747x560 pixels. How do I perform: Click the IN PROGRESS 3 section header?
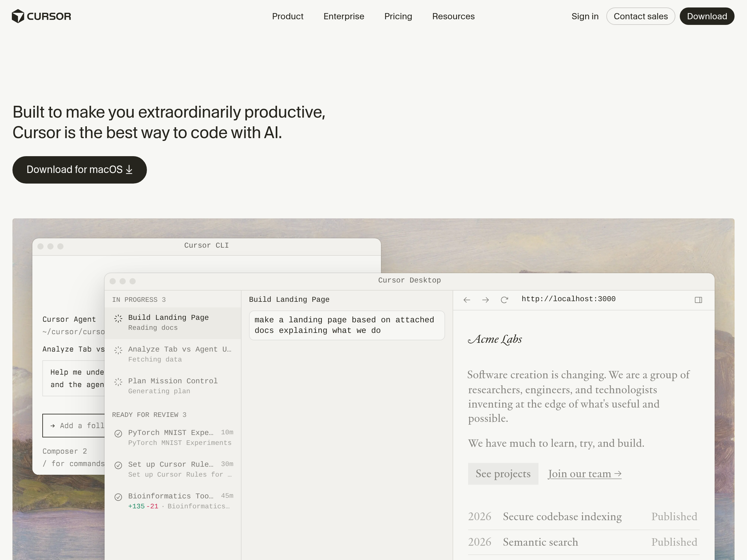(139, 300)
